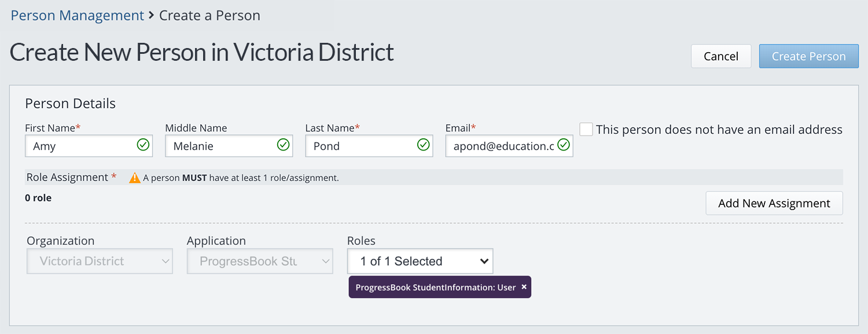Click the breadcrumb arrow separator
This screenshot has width=868, height=334.
pyautogui.click(x=152, y=16)
